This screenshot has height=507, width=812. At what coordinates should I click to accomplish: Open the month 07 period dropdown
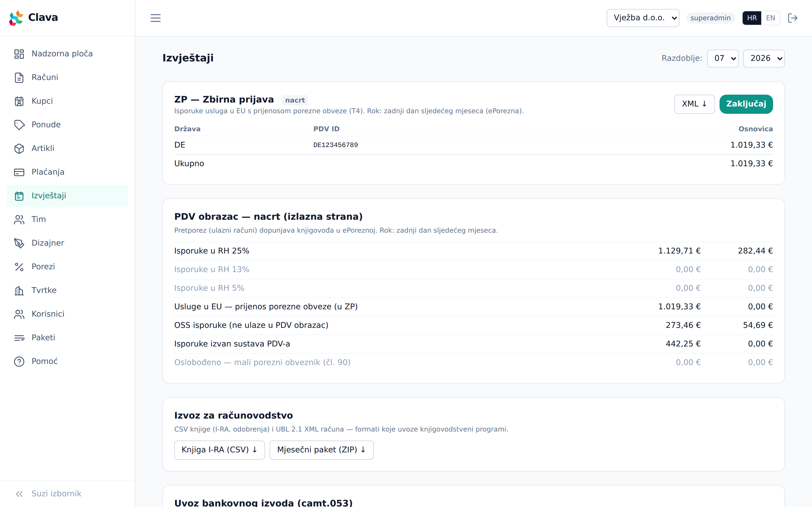[723, 58]
